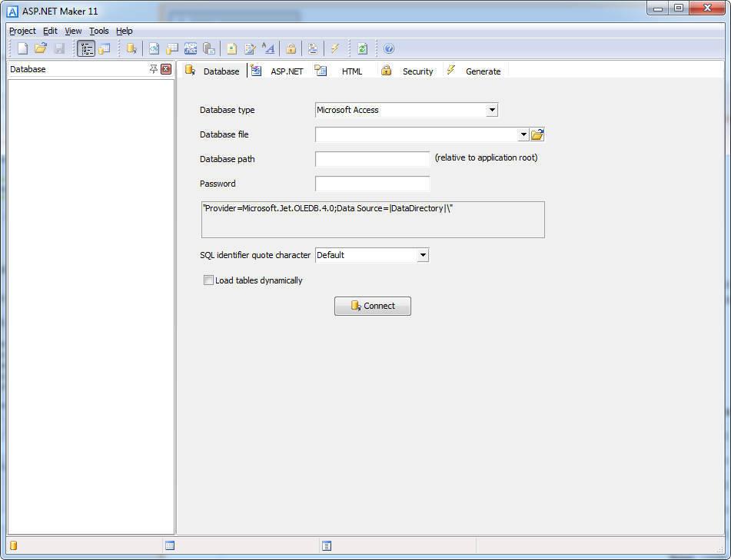Open the SQL identifier quote character dropdown
Screen dimensions: 731x560
pos(422,254)
